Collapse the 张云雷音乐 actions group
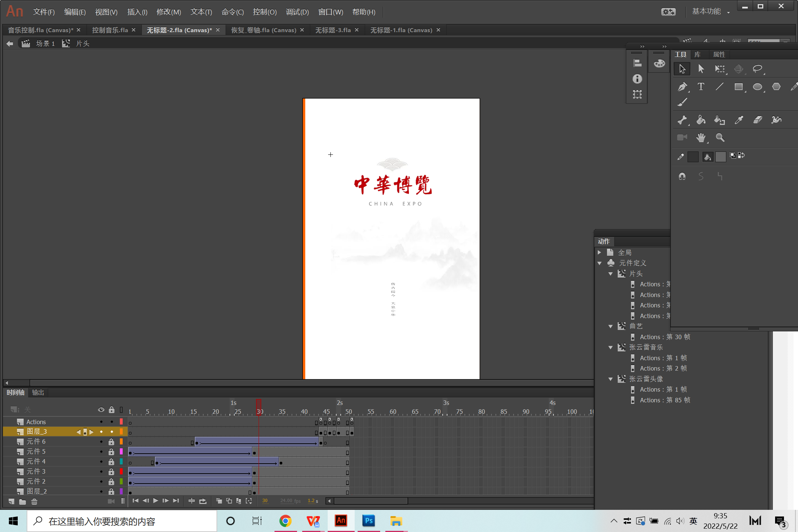This screenshot has height=532, width=798. click(x=610, y=347)
